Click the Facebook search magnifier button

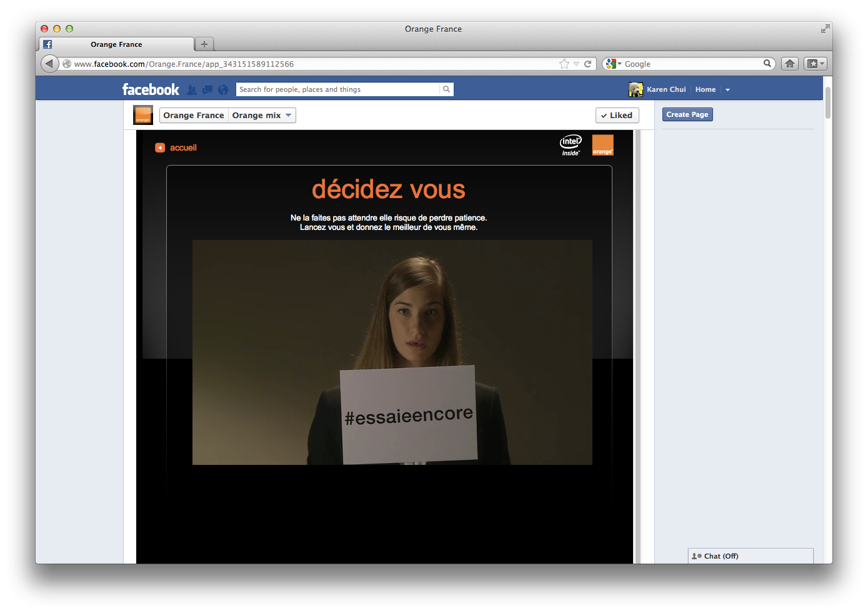[446, 89]
